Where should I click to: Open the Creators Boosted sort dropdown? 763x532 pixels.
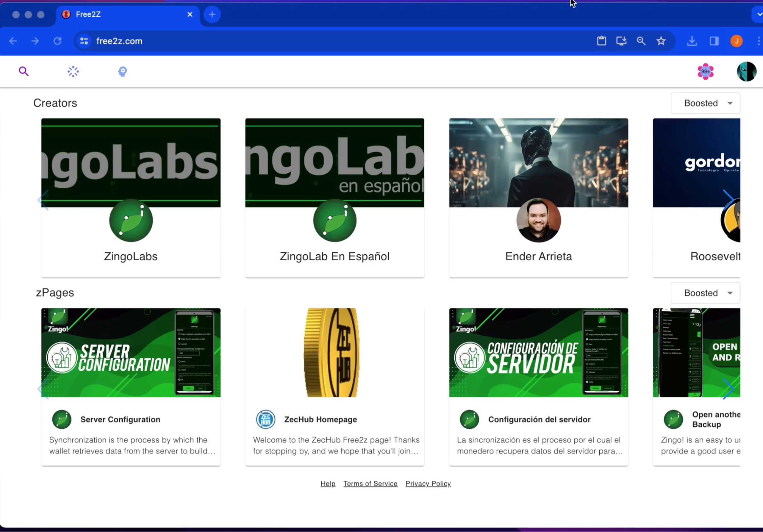(705, 103)
